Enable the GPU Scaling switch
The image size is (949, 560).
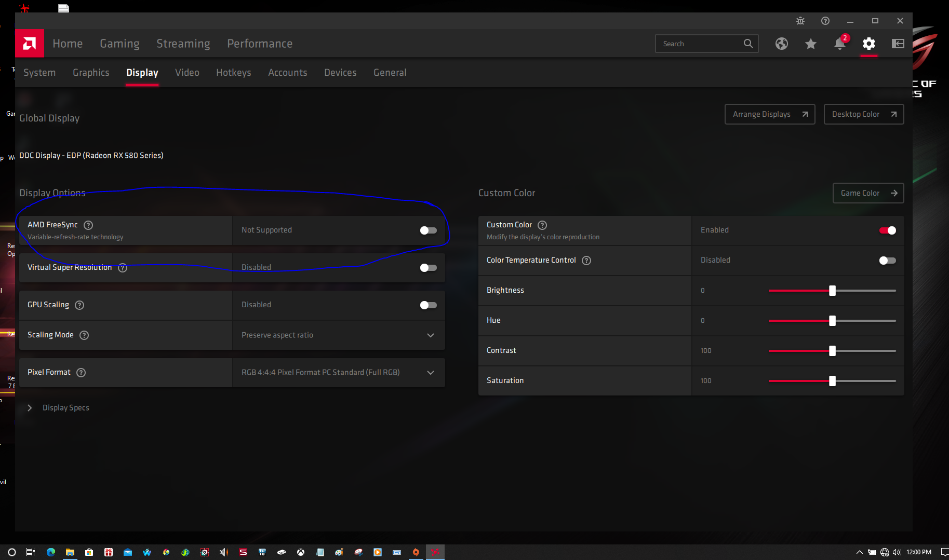[429, 305]
